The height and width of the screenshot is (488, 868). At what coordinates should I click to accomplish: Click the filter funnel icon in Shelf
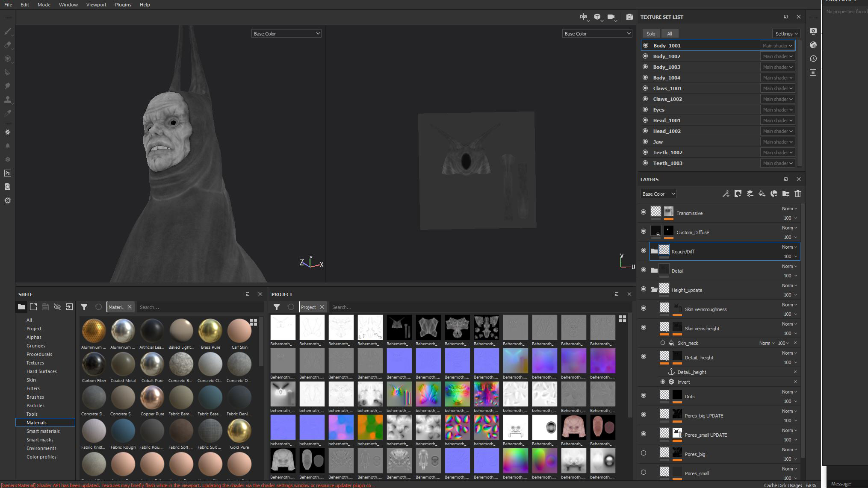[x=84, y=307]
